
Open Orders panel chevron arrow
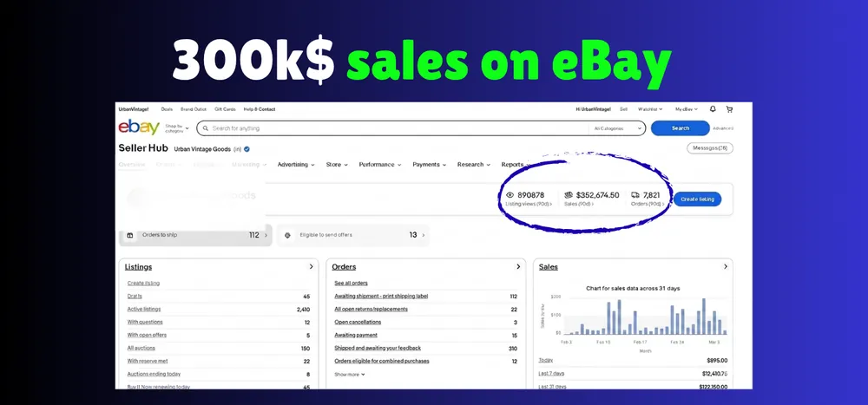click(x=518, y=267)
